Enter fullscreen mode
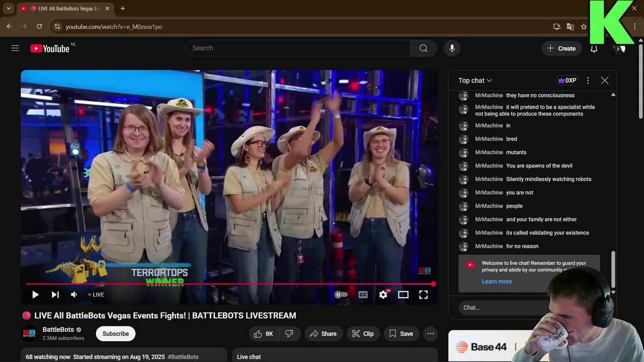 pyautogui.click(x=424, y=295)
